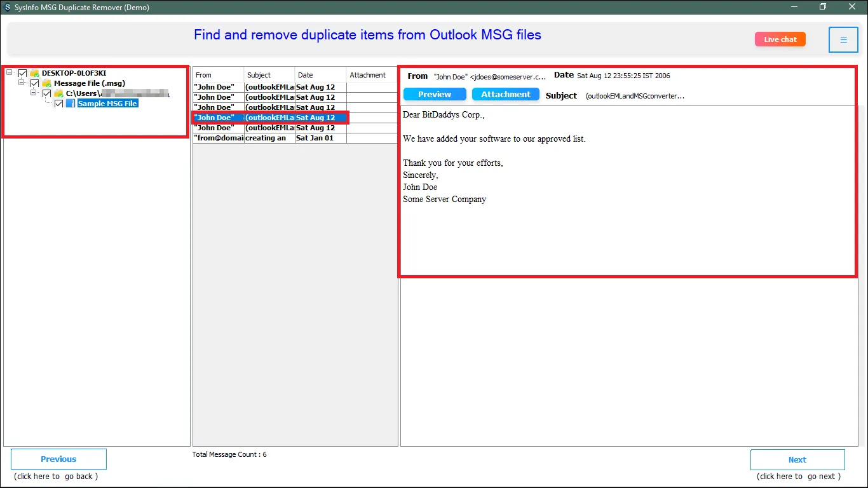Return with the Previous button
This screenshot has width=868, height=488.
click(58, 459)
